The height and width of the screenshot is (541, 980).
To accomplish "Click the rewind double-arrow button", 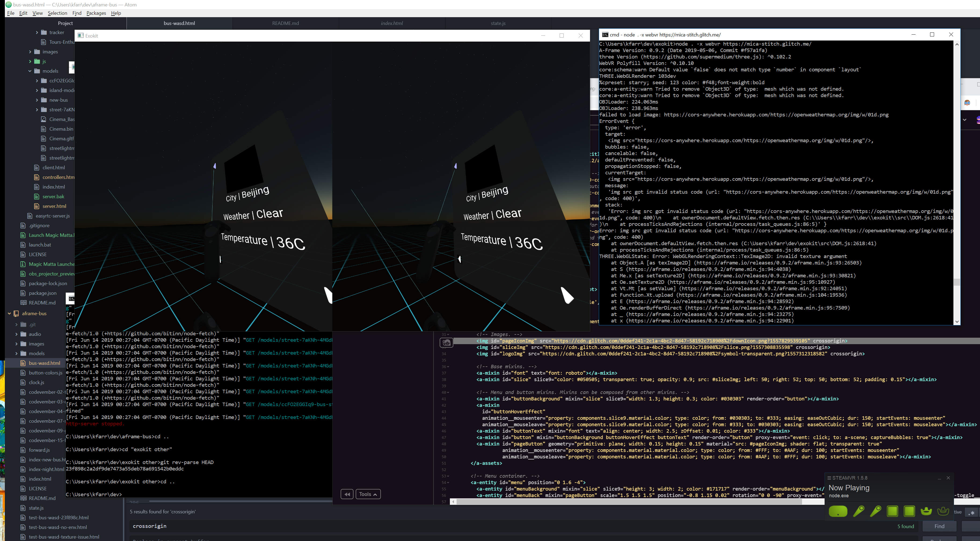I will (347, 494).
